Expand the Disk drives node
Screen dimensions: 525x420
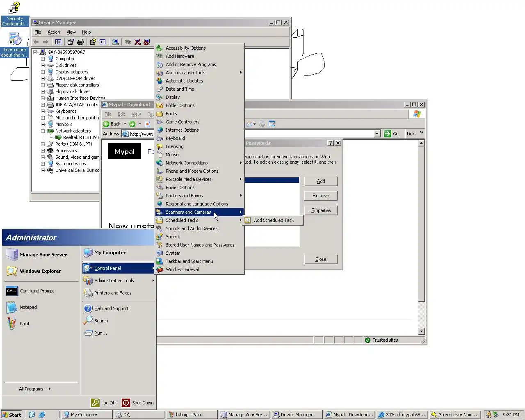pyautogui.click(x=43, y=65)
